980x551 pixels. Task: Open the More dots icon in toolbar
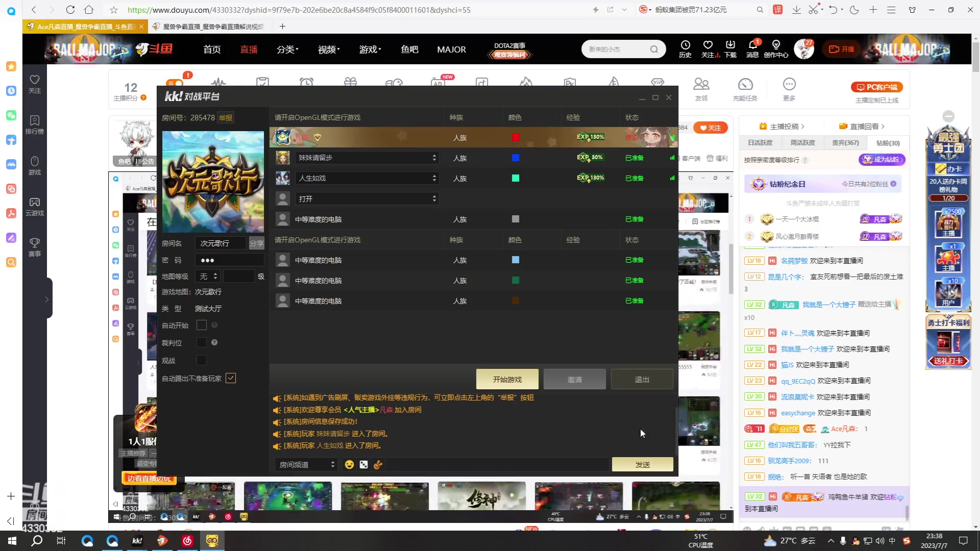[x=789, y=89]
